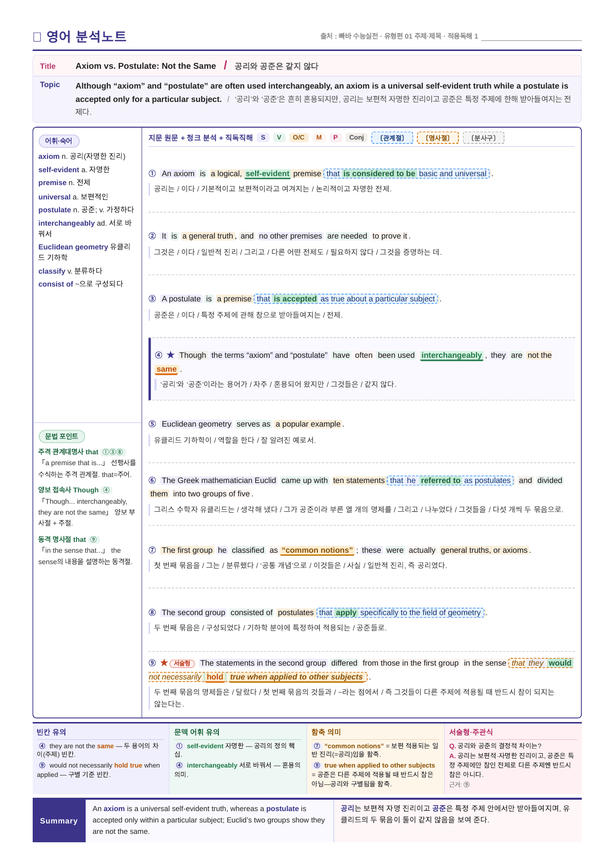The width and height of the screenshot is (614, 868).
Task: Click the 명사절 dashed legend box
Action: (438, 138)
